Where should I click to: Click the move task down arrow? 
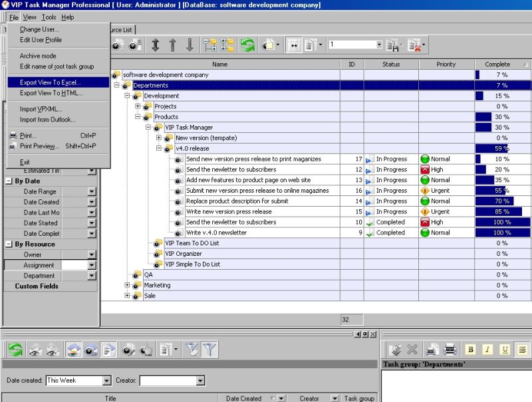tap(189, 47)
